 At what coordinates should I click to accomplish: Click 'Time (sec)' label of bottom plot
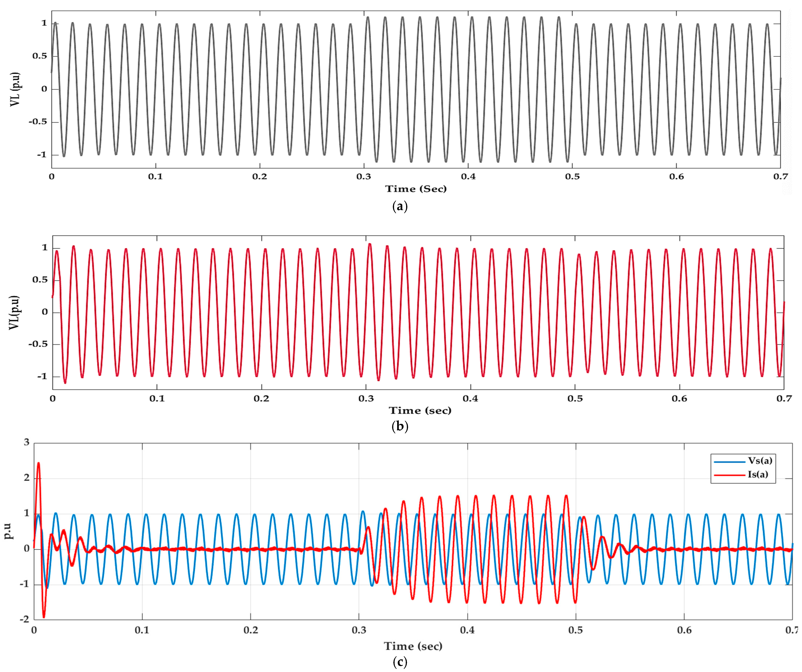pos(413,646)
